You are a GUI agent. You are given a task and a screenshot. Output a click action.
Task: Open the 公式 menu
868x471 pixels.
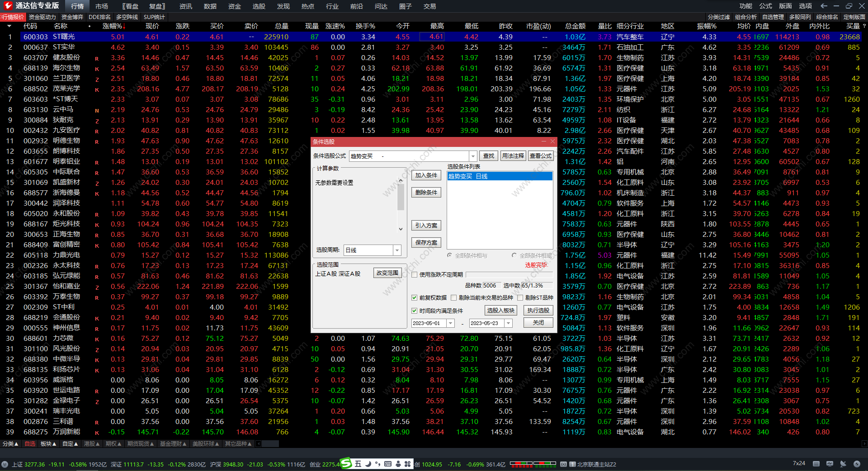765,6
